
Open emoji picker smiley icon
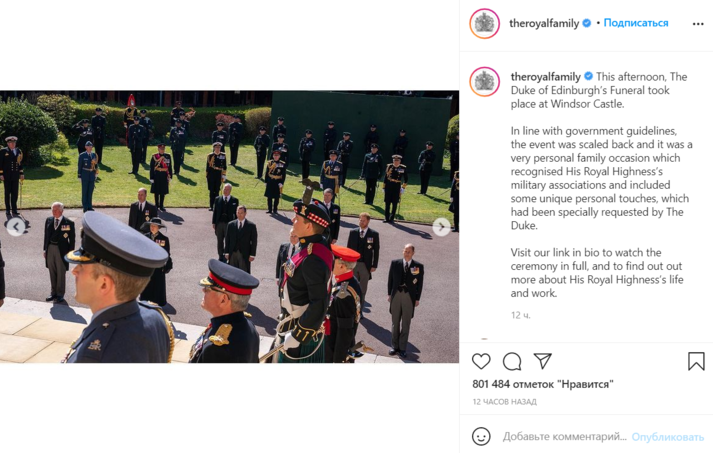pyautogui.click(x=481, y=437)
